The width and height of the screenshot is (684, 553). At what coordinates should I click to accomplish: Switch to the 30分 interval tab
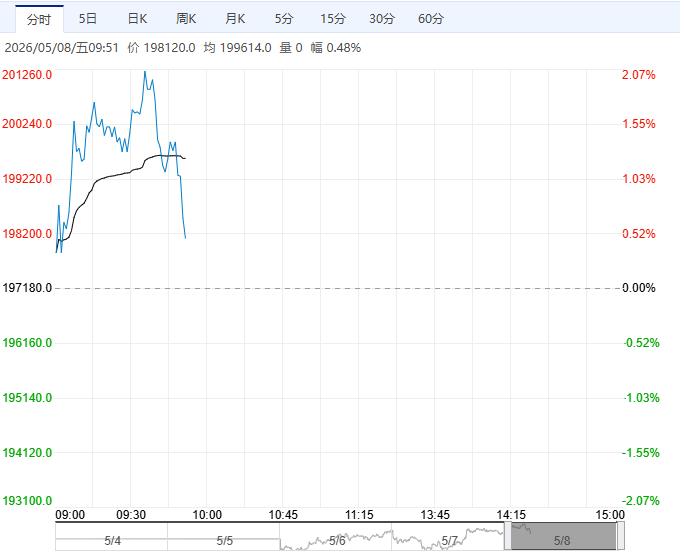point(382,19)
